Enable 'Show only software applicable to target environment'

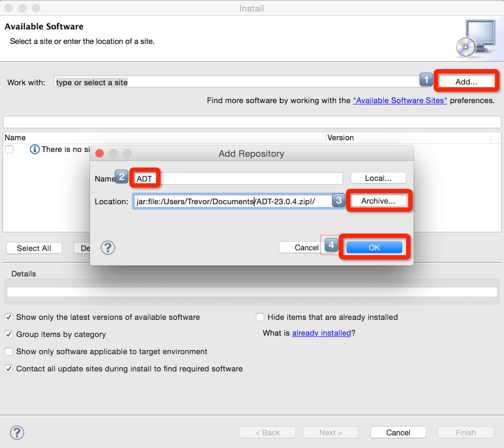[9, 351]
